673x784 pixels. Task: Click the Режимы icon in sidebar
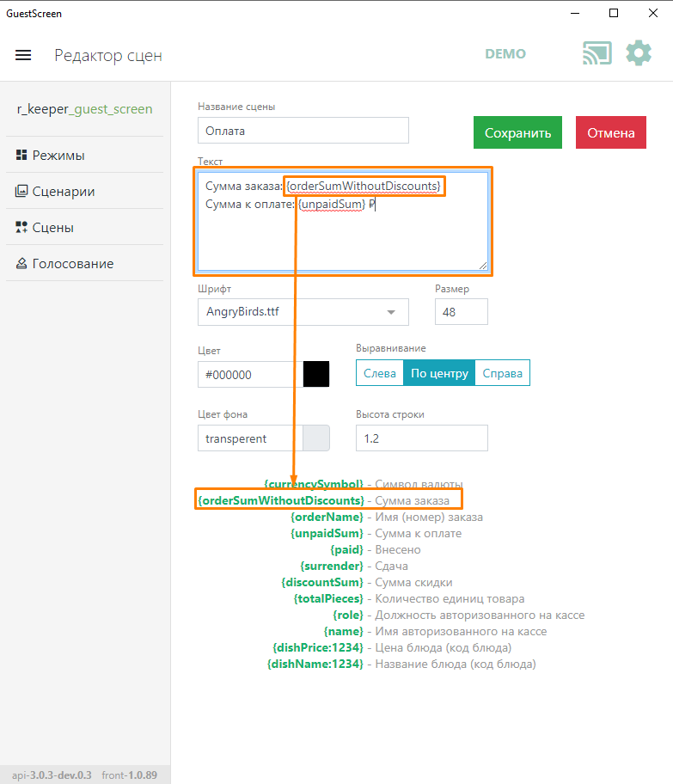pyautogui.click(x=21, y=156)
